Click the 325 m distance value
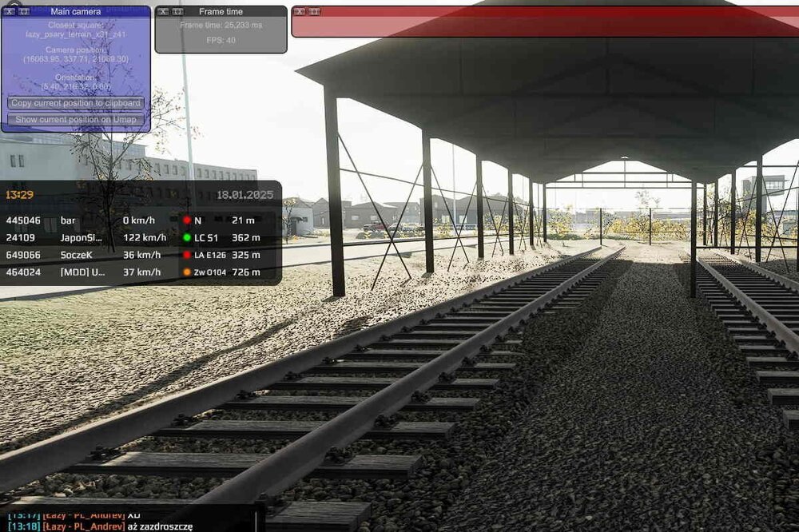799x532 pixels. point(246,256)
